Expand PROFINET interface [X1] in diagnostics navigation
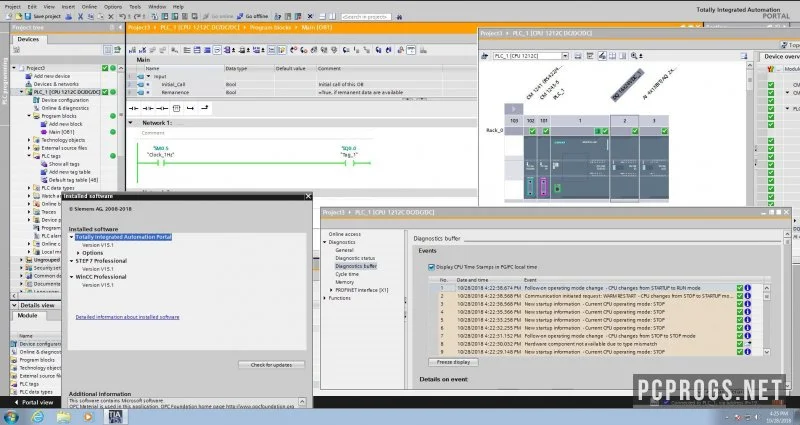800x425 pixels. click(x=331, y=290)
